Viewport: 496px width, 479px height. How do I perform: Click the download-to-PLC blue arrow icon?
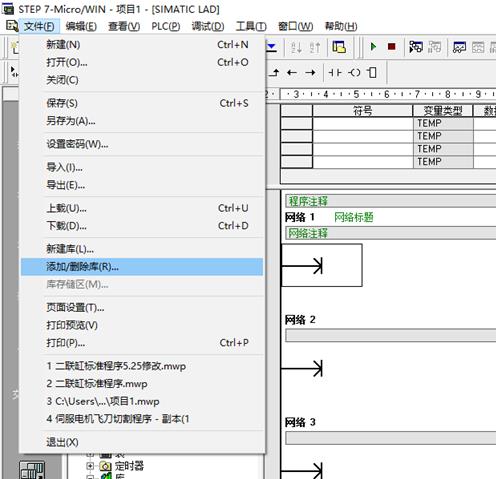[x=272, y=47]
